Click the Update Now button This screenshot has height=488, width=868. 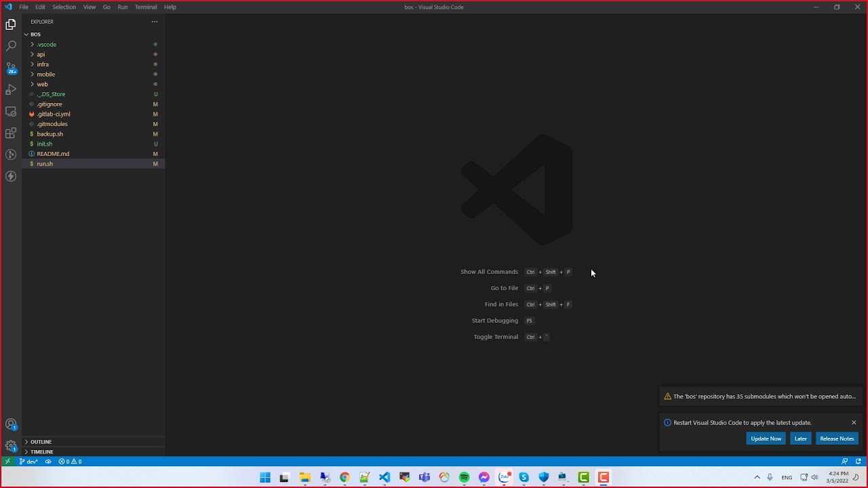[766, 439]
